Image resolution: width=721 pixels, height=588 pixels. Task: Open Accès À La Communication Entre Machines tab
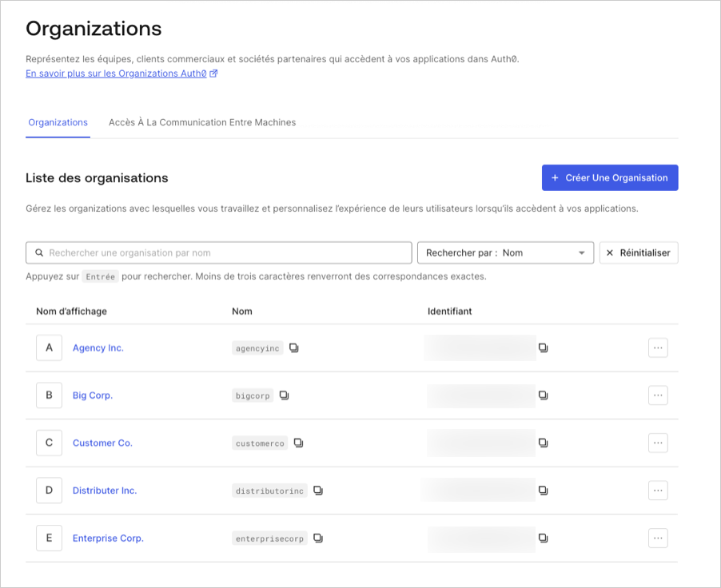(x=202, y=123)
